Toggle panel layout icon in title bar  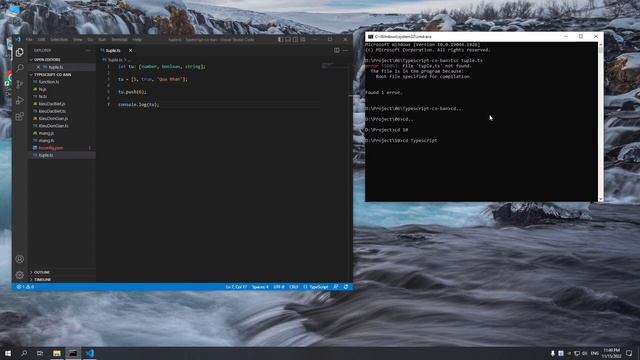pyautogui.click(x=288, y=40)
